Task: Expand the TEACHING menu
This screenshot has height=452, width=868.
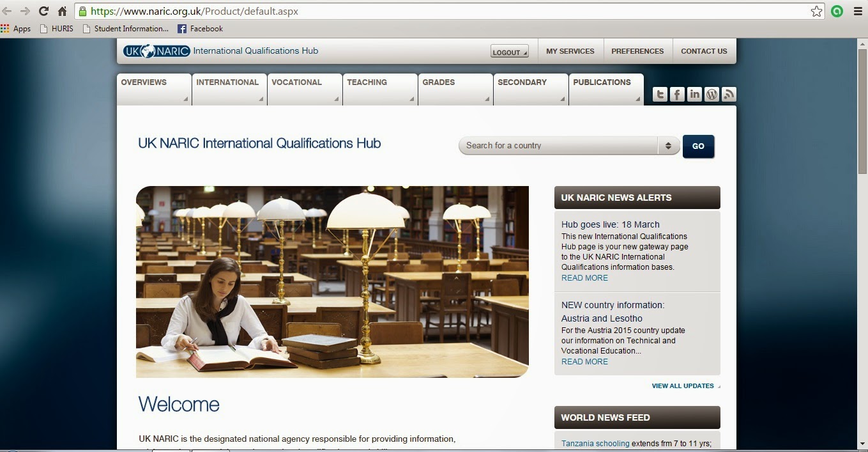Action: [380, 90]
